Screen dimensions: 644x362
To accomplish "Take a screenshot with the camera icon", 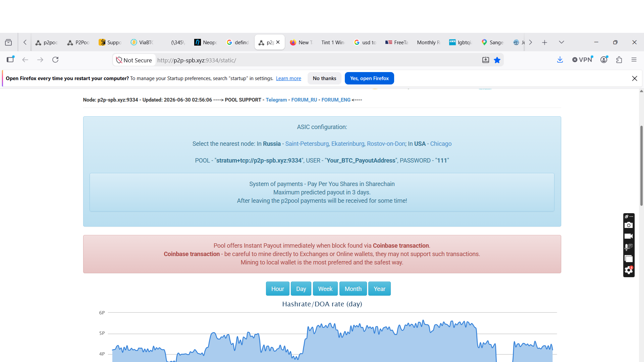I will [629, 225].
